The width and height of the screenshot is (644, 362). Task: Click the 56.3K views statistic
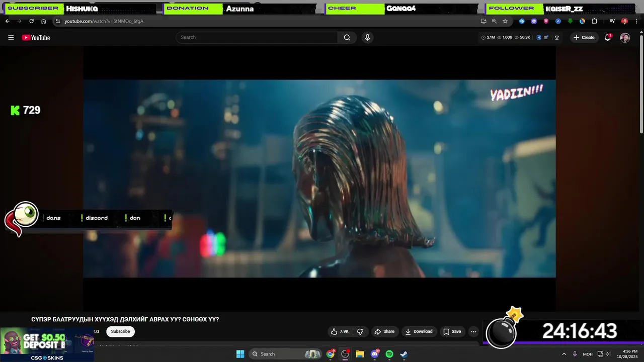click(x=522, y=37)
